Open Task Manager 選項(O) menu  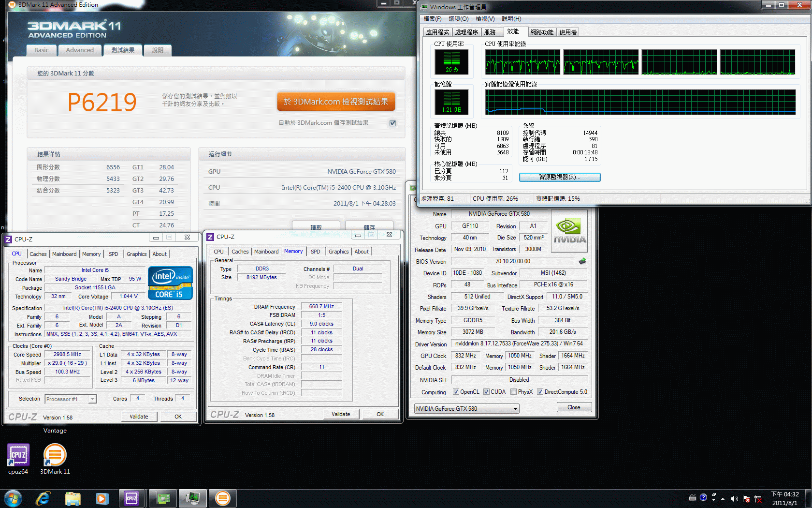[459, 19]
